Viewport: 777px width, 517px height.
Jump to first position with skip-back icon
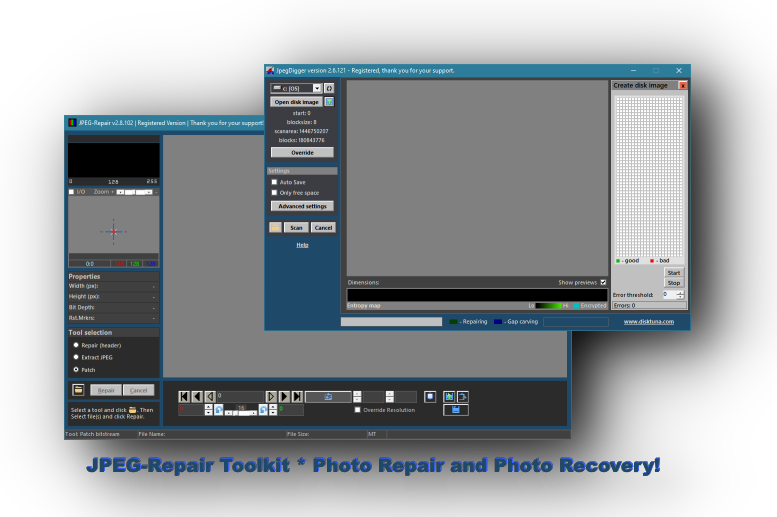tap(184, 397)
